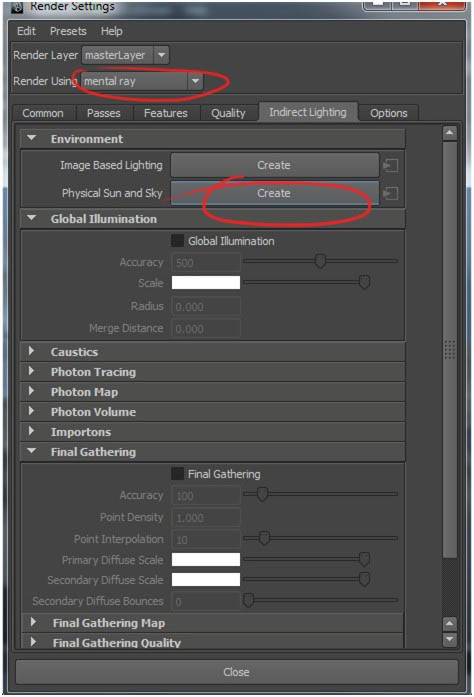474x697 pixels.
Task: Switch to the Passes tab
Action: (104, 113)
